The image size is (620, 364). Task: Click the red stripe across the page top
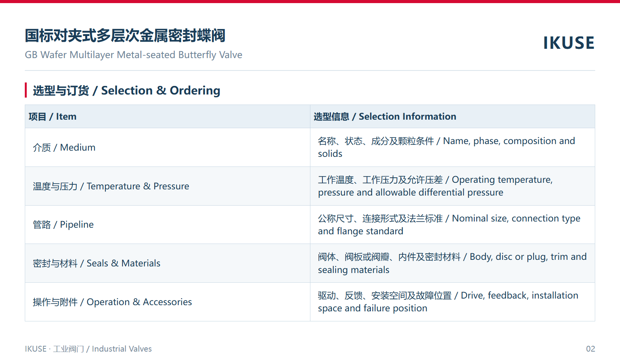coord(310,2)
